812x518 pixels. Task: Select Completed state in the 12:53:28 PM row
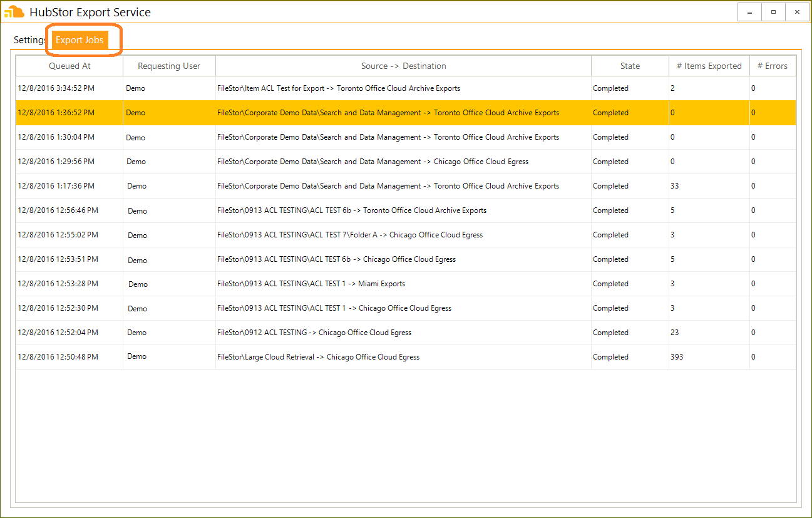point(610,284)
